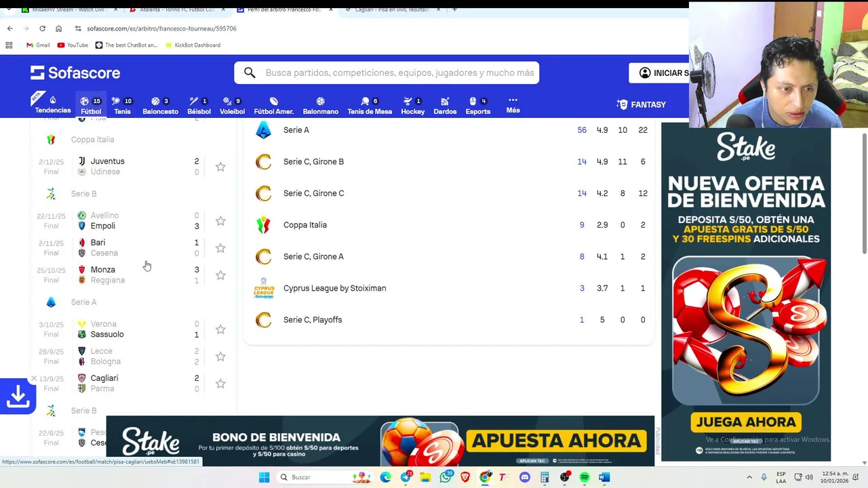This screenshot has width=868, height=488.
Task: Open the Béisbol tab
Action: [199, 105]
